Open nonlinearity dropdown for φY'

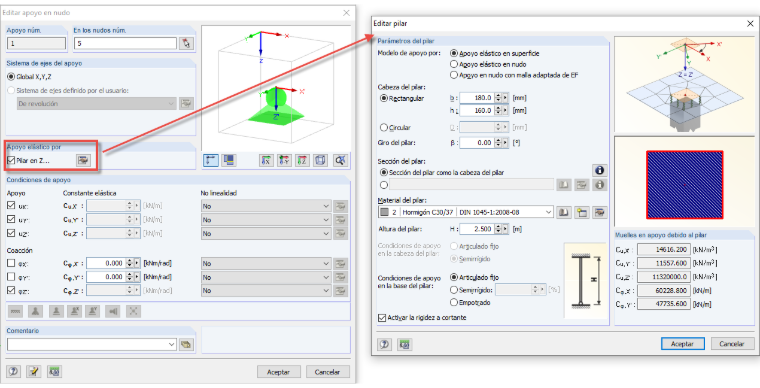pyautogui.click(x=266, y=277)
